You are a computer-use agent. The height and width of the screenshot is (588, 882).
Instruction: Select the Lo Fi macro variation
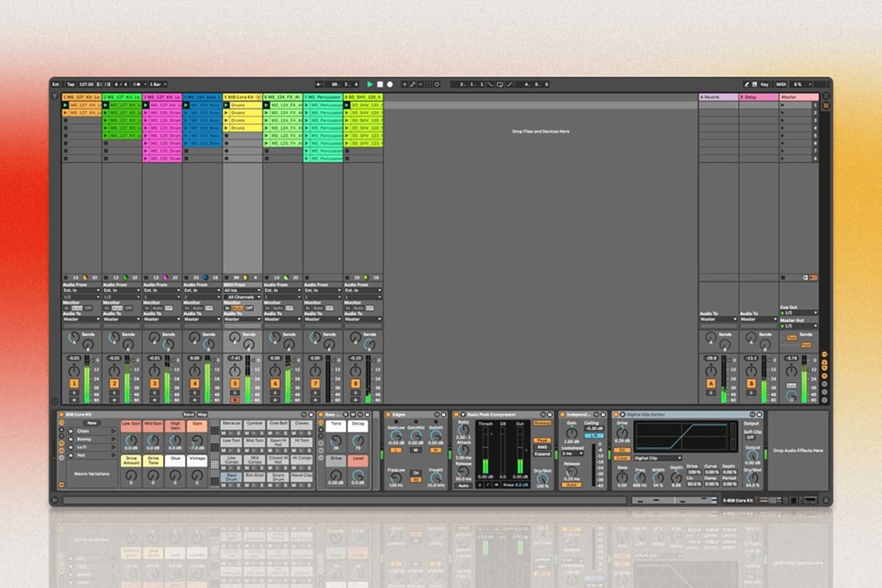pyautogui.click(x=92, y=447)
